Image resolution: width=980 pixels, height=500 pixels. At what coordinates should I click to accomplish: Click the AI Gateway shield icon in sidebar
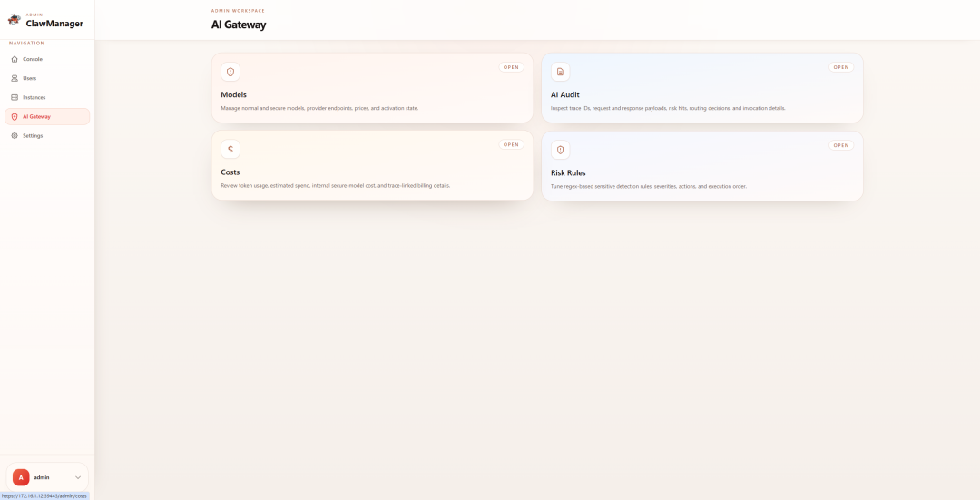tap(15, 116)
